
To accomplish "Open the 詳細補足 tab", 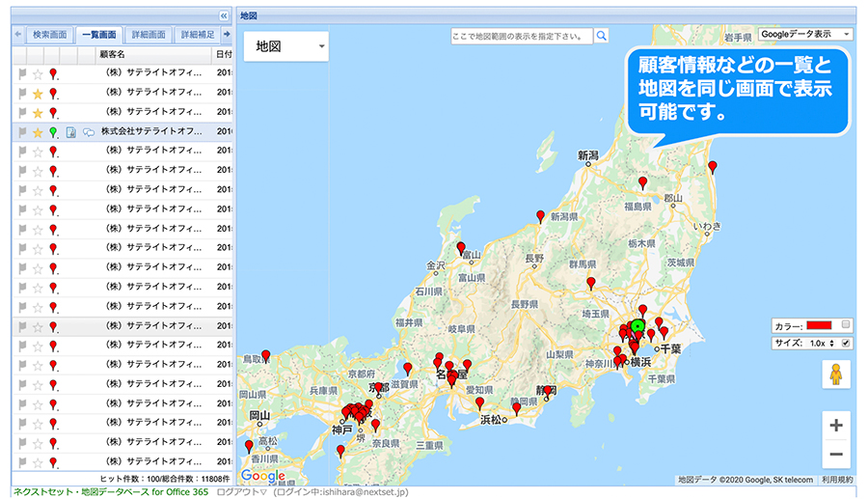I will [x=198, y=35].
